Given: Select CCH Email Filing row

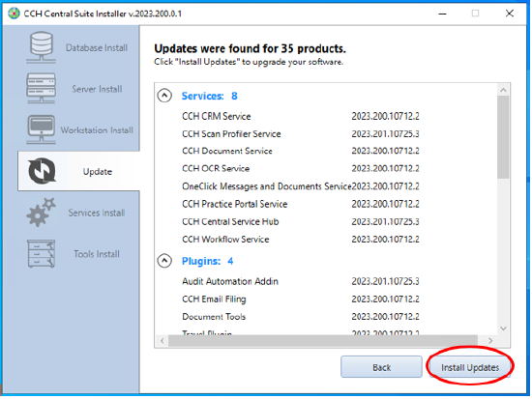Looking at the screenshot, I should [x=301, y=299].
